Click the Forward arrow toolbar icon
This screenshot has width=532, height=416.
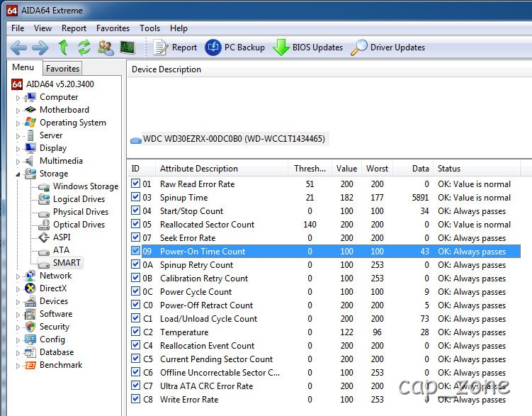(40, 47)
